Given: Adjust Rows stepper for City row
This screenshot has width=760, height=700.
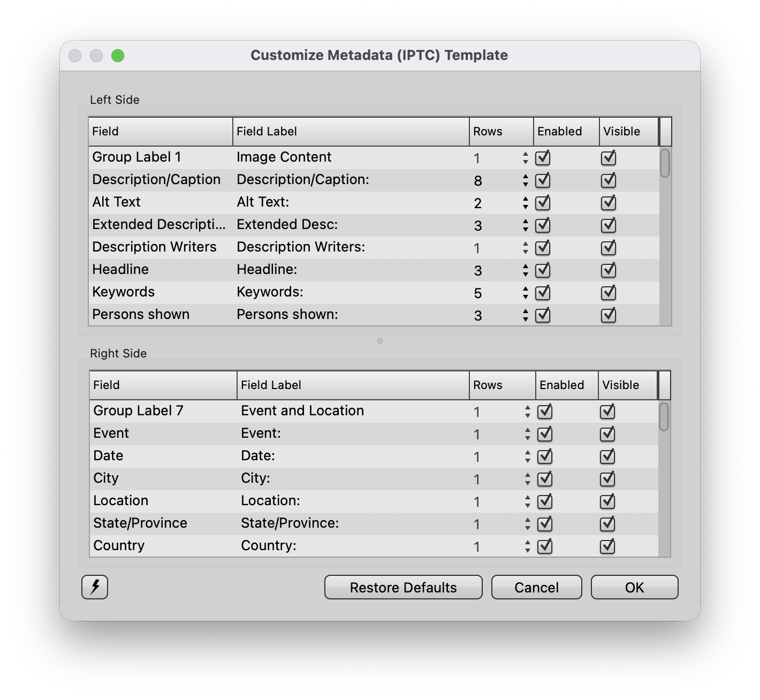Looking at the screenshot, I should coord(528,479).
